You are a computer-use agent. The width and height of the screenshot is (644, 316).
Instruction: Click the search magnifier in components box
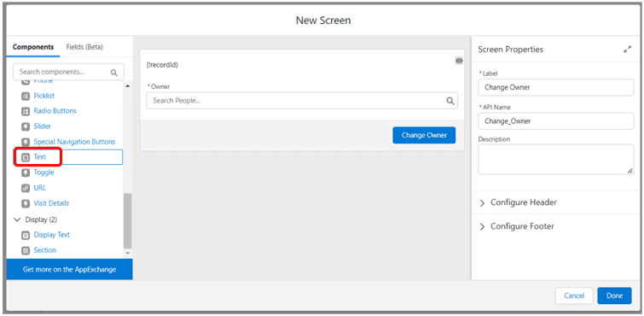click(x=114, y=73)
